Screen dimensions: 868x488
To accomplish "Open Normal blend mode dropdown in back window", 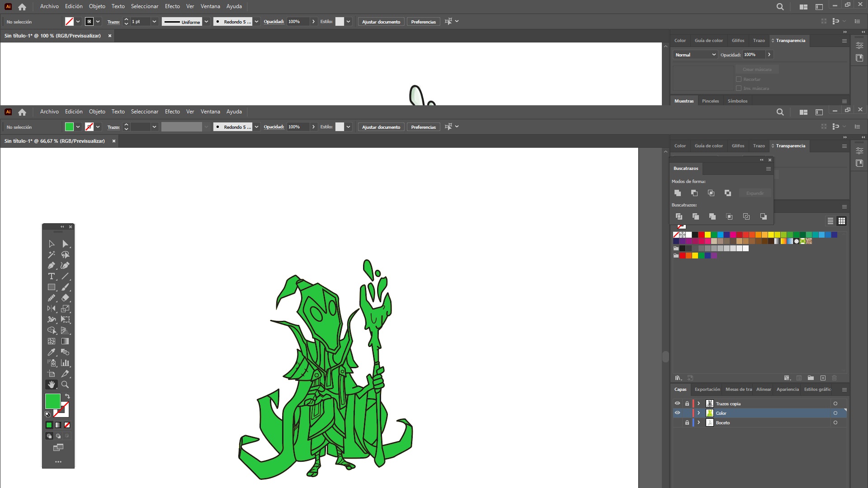I will tap(695, 55).
